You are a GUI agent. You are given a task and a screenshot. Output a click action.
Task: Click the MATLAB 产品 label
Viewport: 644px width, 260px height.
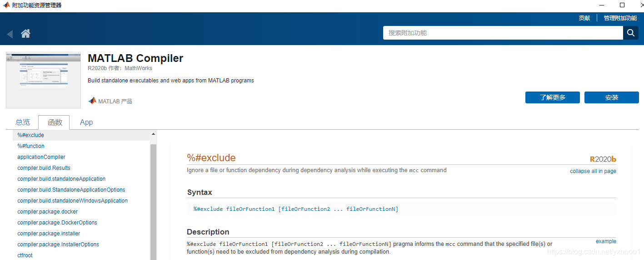tap(115, 101)
